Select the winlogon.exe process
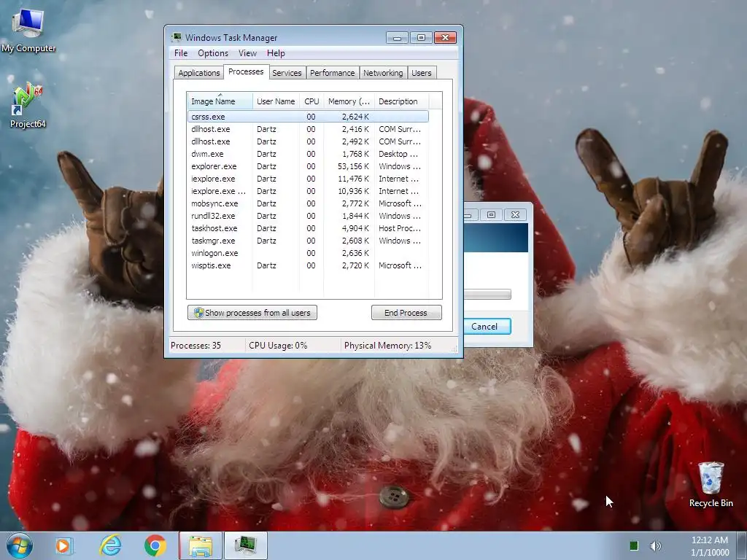The height and width of the screenshot is (560, 747). 308,253
